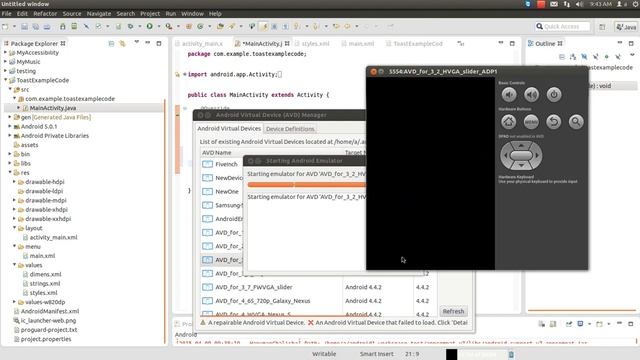Click the Open Perspective icon
The width and height of the screenshot is (640, 360).
[602, 27]
